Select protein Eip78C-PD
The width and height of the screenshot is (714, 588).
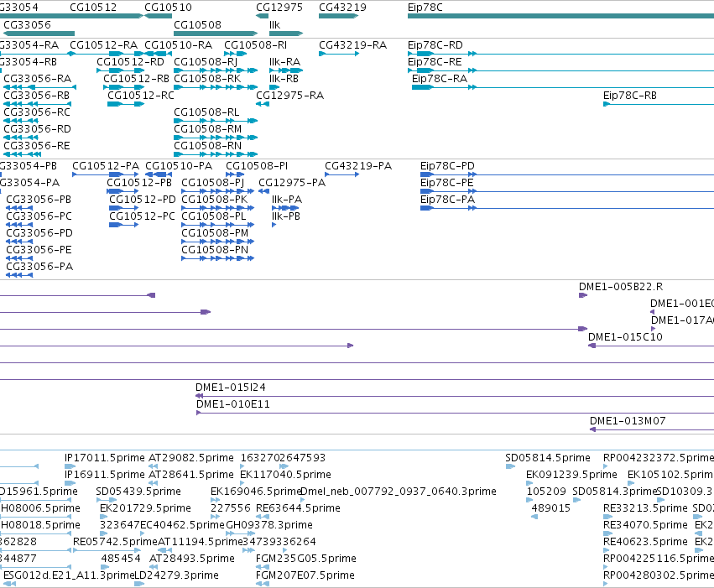(x=448, y=166)
